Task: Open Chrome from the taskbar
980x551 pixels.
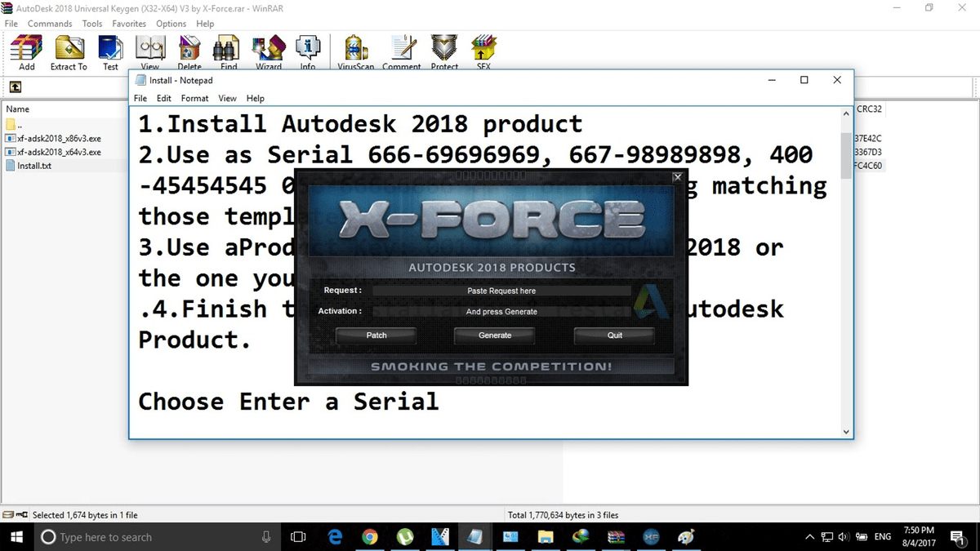Action: click(x=370, y=537)
